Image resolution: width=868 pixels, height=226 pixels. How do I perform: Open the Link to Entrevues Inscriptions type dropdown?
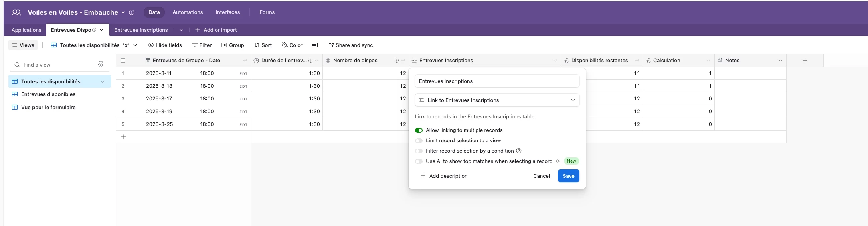(497, 100)
